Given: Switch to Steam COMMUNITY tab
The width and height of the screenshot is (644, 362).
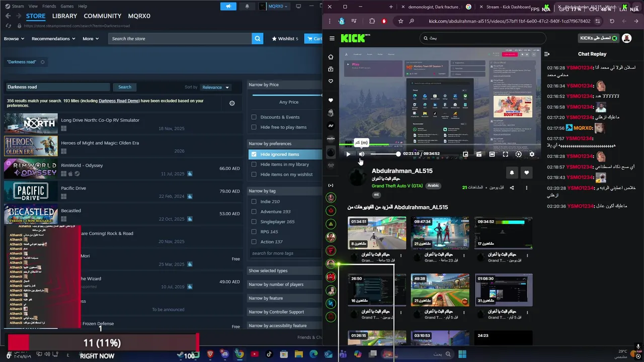Looking at the screenshot, I should pos(103,16).
